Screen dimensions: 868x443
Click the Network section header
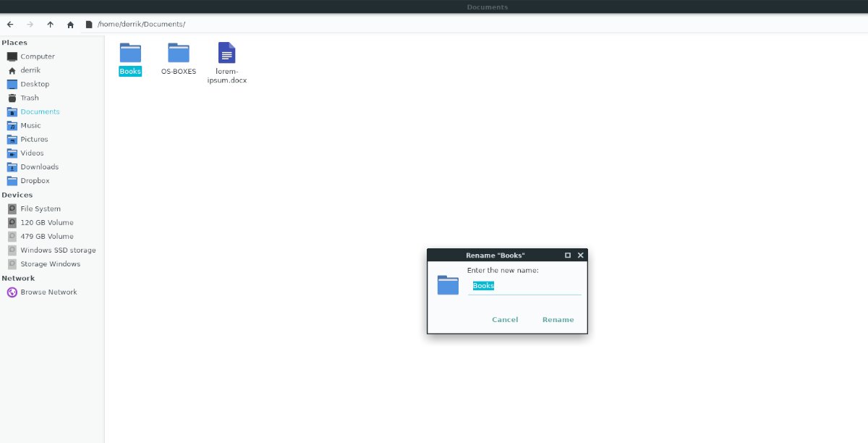pos(18,278)
